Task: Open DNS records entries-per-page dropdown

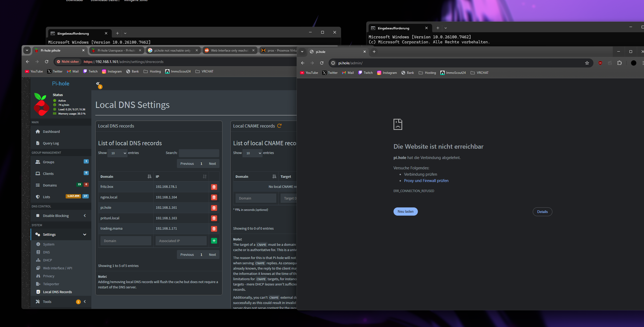Action: coord(118,153)
